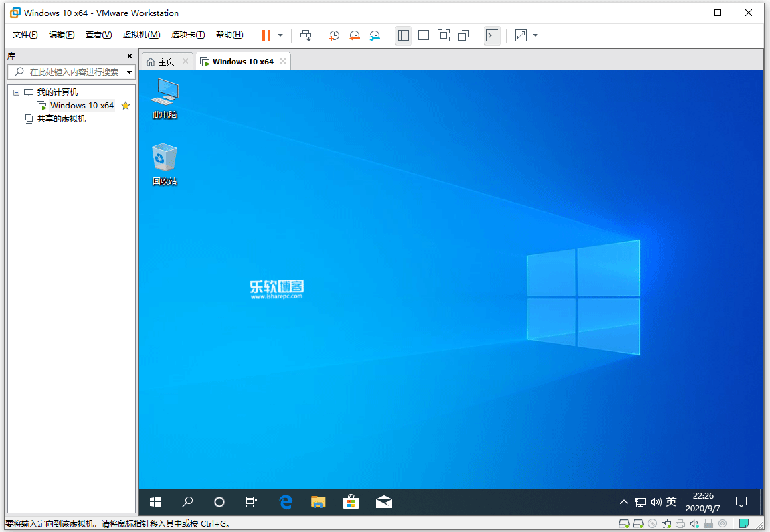Open Microsoft Store in guest taskbar
The width and height of the screenshot is (770, 532).
351,501
